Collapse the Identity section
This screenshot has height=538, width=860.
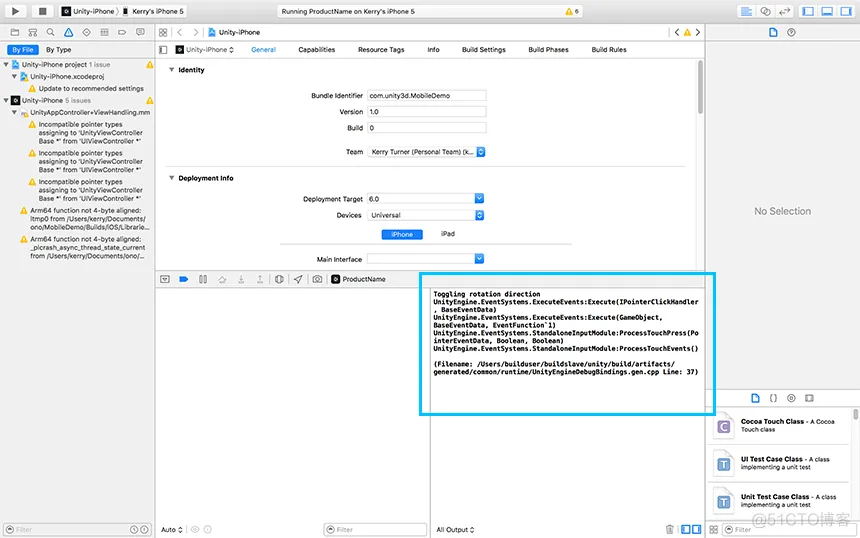[x=172, y=70]
